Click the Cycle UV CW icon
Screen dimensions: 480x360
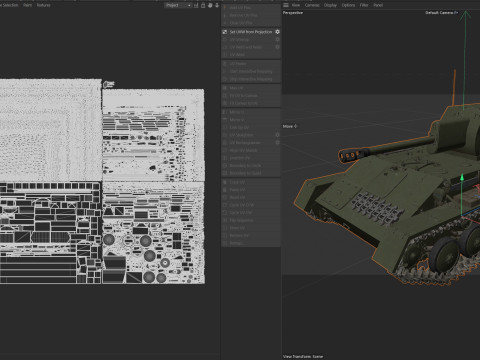pyautogui.click(x=225, y=213)
